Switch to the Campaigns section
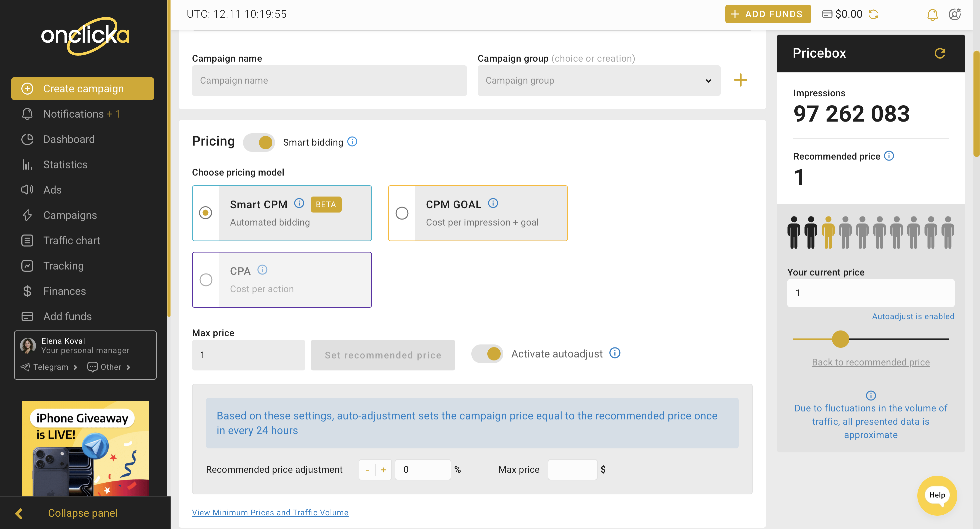This screenshot has height=529, width=980. click(x=70, y=215)
